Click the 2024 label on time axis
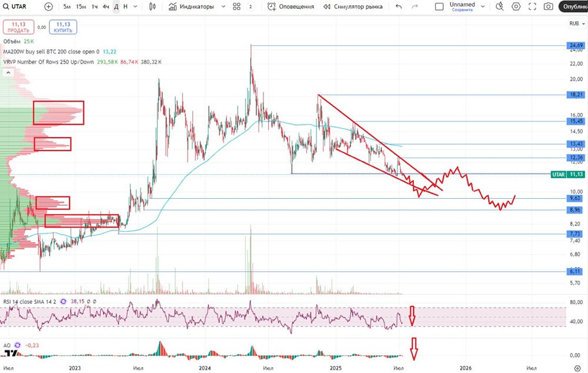The height and width of the screenshot is (373, 588). click(x=205, y=368)
